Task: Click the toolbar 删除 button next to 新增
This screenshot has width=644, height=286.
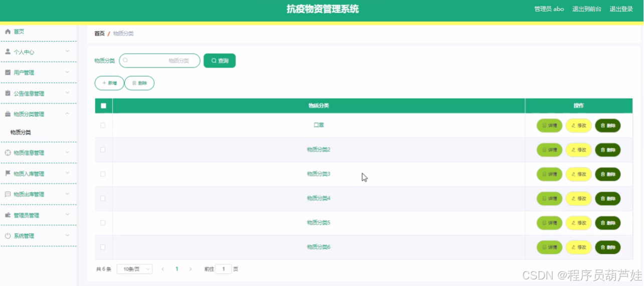Action: 139,83
